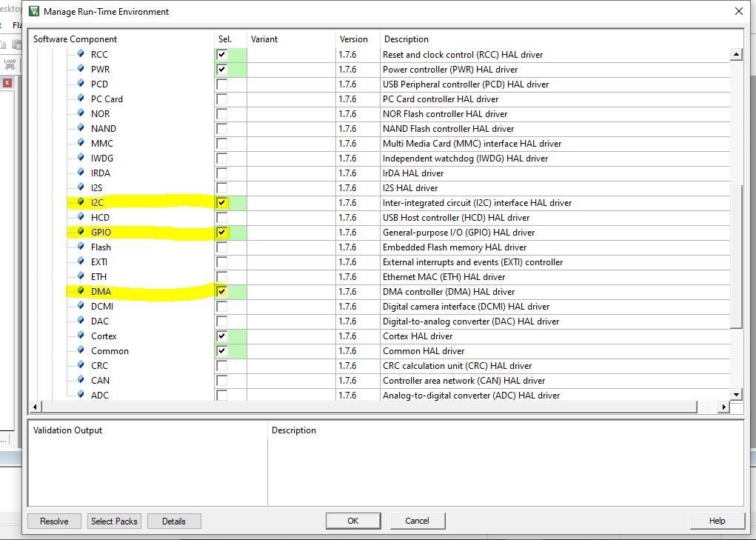Image resolution: width=756 pixels, height=540 pixels.
Task: Open Help for this dialog
Action: tap(717, 521)
